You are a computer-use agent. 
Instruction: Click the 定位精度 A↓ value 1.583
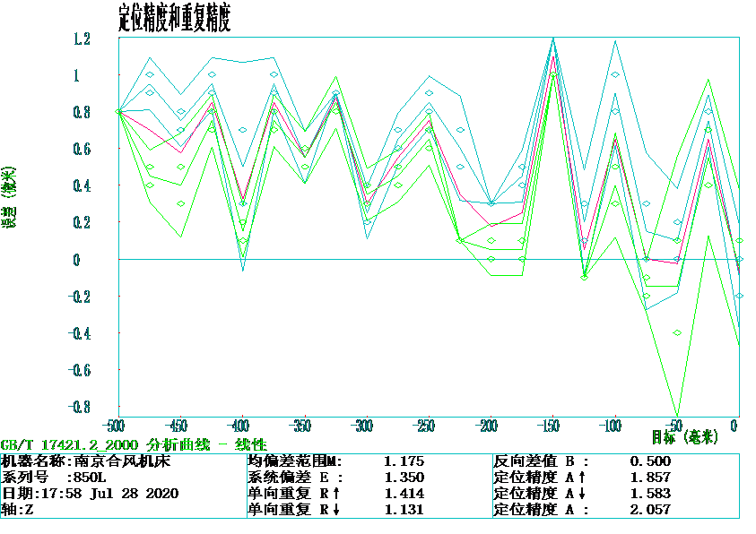pyautogui.click(x=650, y=494)
